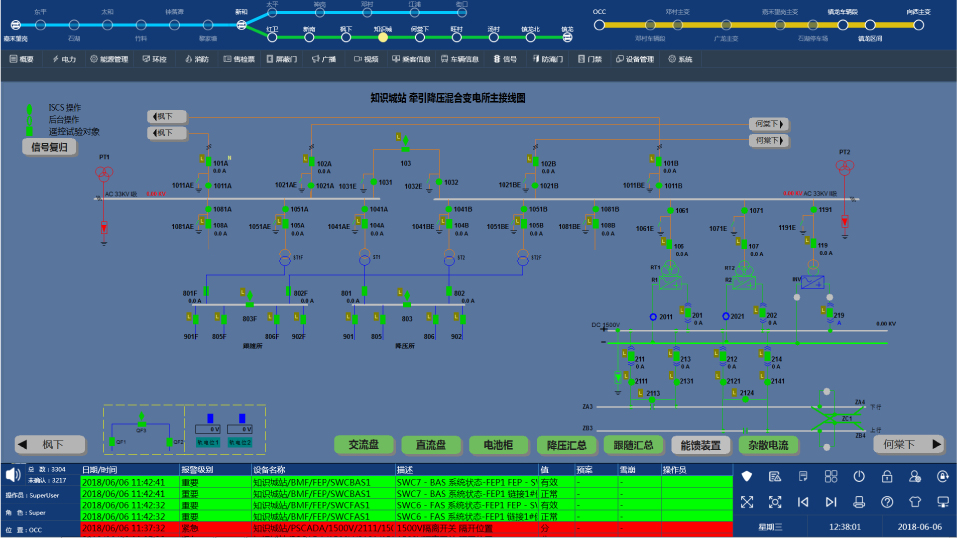
Task: Click the red critical alarm row
Action: click(x=400, y=527)
